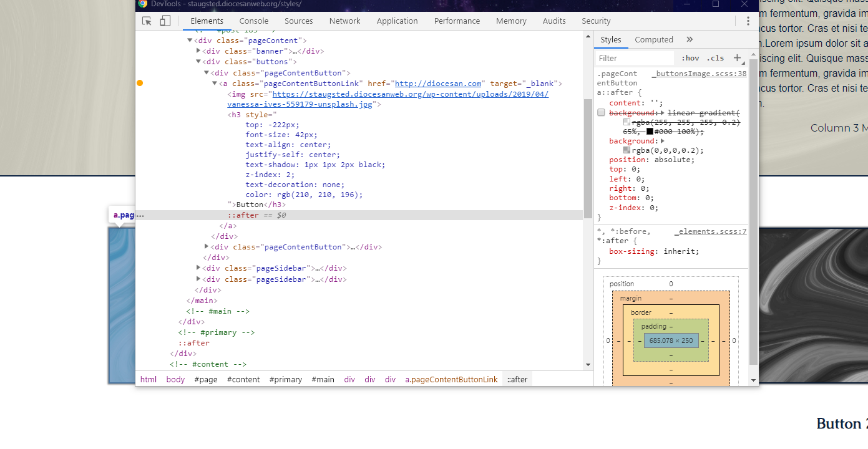Screen dimensions: 868x449
Task: Expand the div class="banner" node
Action: pyautogui.click(x=198, y=51)
